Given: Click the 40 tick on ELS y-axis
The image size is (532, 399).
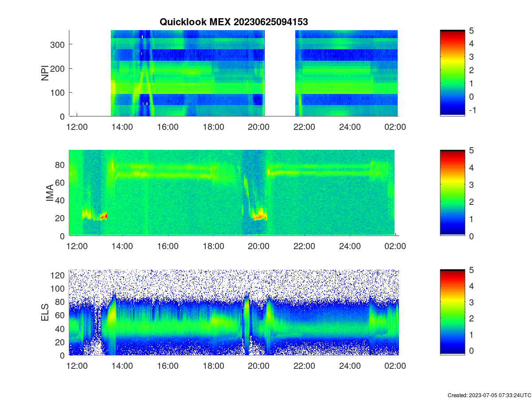Looking at the screenshot, I should (61, 329).
